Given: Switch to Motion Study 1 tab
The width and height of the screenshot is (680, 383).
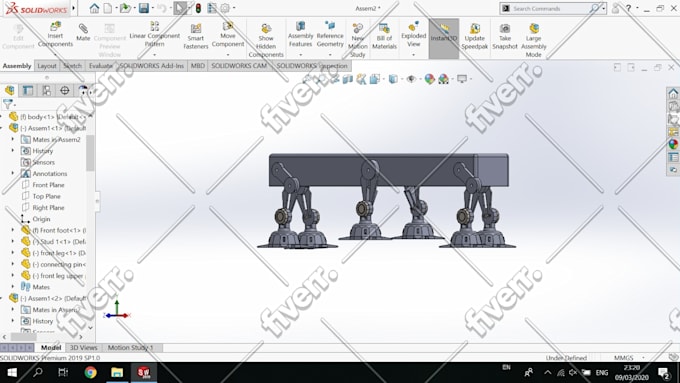Looking at the screenshot, I should (131, 347).
